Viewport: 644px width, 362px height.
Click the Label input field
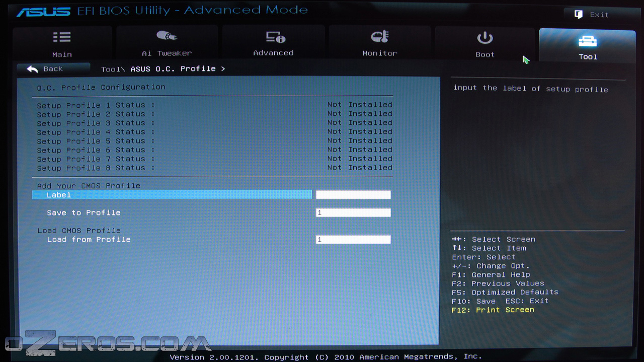pos(353,195)
